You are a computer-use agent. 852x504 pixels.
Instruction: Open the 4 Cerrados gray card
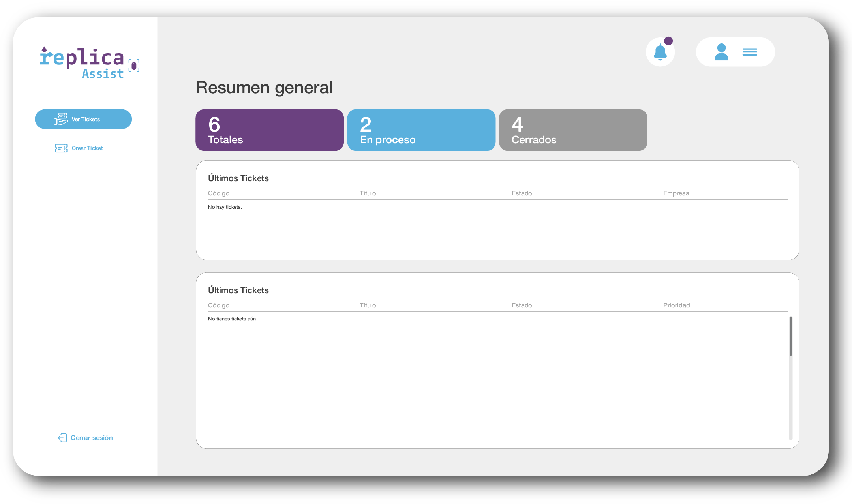tap(573, 130)
